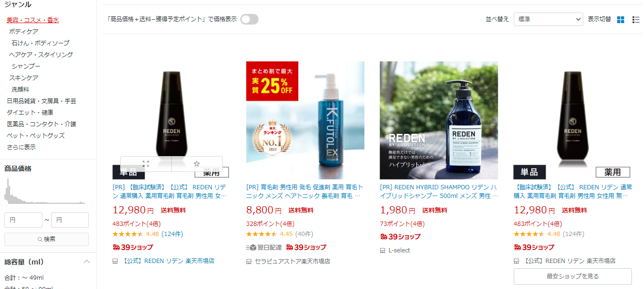Click the price 検索 search button
This screenshot has width=644, height=289.
pyautogui.click(x=46, y=239)
